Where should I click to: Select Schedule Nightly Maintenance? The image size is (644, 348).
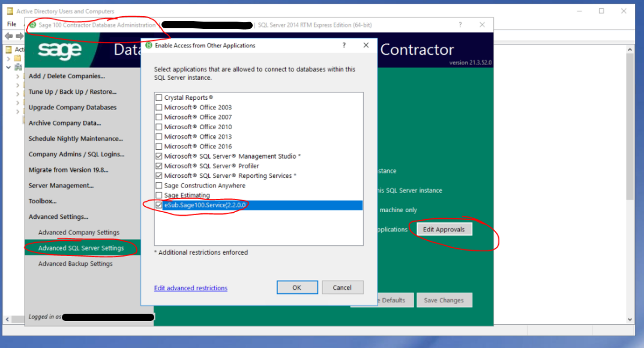click(x=76, y=139)
